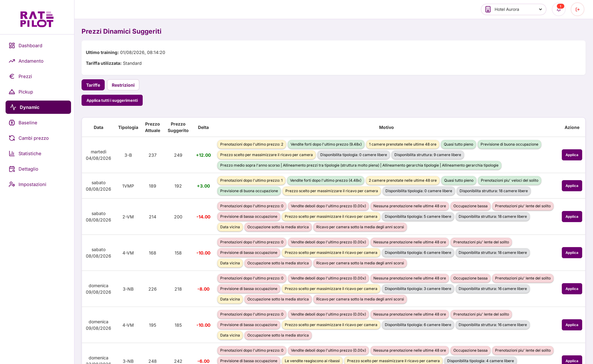
Task: Click '2 camere prenotate nelle ultime 48 ore' tag
Action: pos(403,180)
